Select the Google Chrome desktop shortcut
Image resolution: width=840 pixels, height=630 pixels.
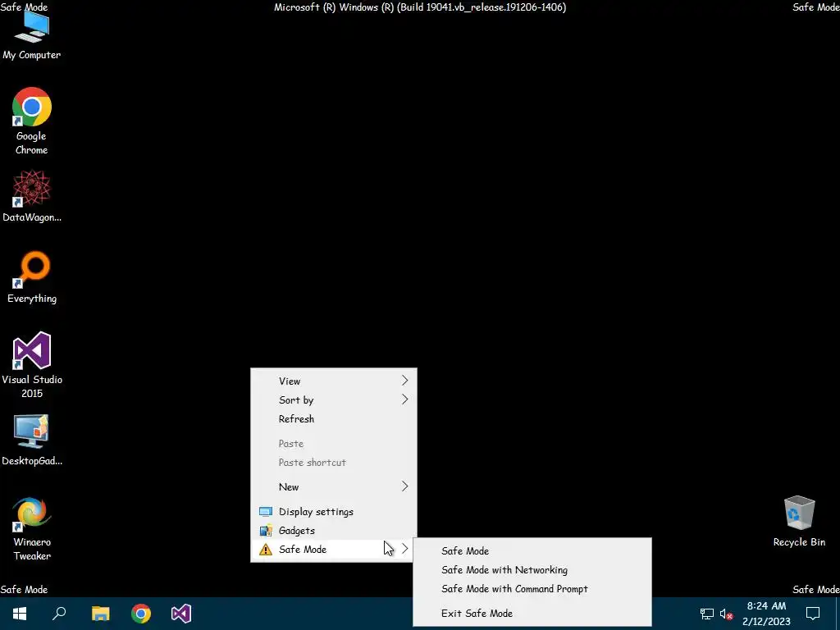pos(32,121)
